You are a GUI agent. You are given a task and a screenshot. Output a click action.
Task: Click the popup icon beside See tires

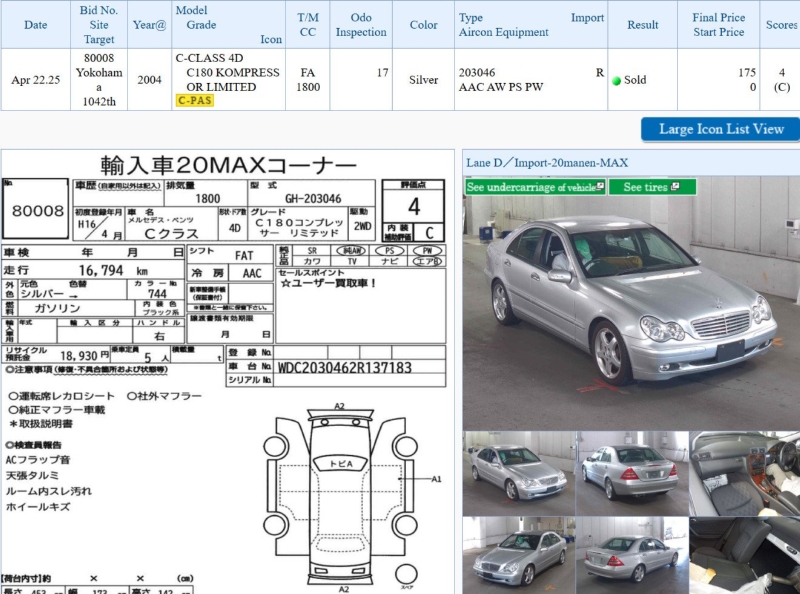(676, 187)
